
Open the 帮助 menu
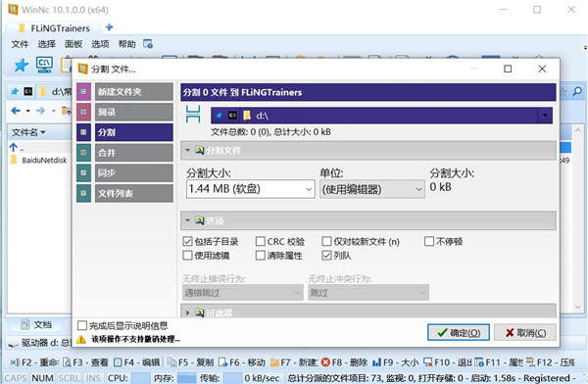(127, 44)
